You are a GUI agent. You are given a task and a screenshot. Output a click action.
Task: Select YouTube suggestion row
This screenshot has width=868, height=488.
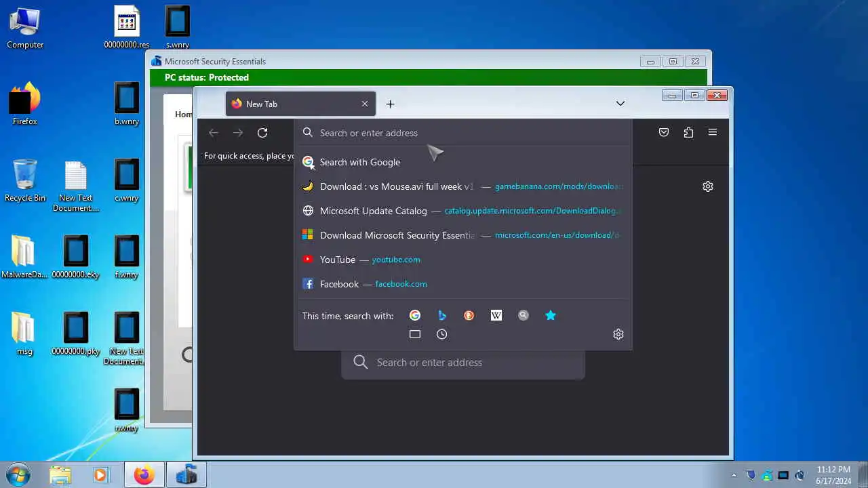tap(463, 260)
